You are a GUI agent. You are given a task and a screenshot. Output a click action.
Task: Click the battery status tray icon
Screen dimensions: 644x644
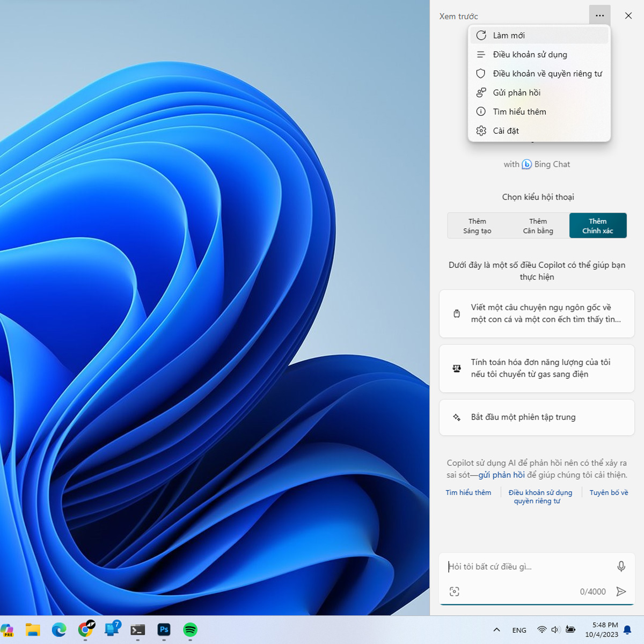[570, 630]
